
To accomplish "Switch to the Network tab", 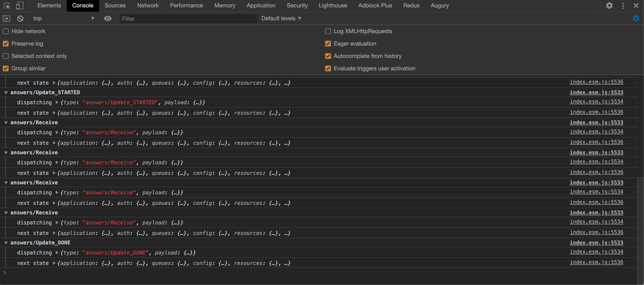I will point(148,5).
